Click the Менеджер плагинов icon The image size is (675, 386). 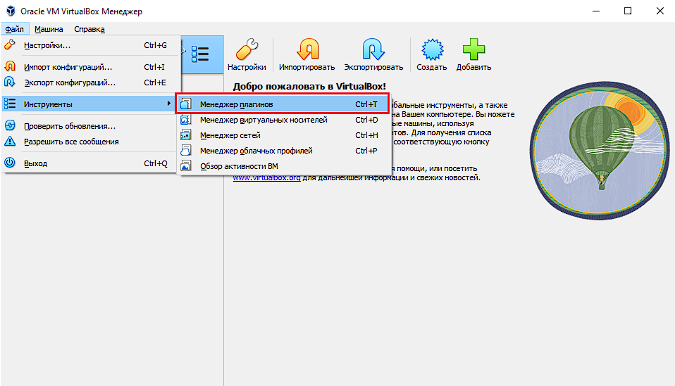(x=186, y=104)
